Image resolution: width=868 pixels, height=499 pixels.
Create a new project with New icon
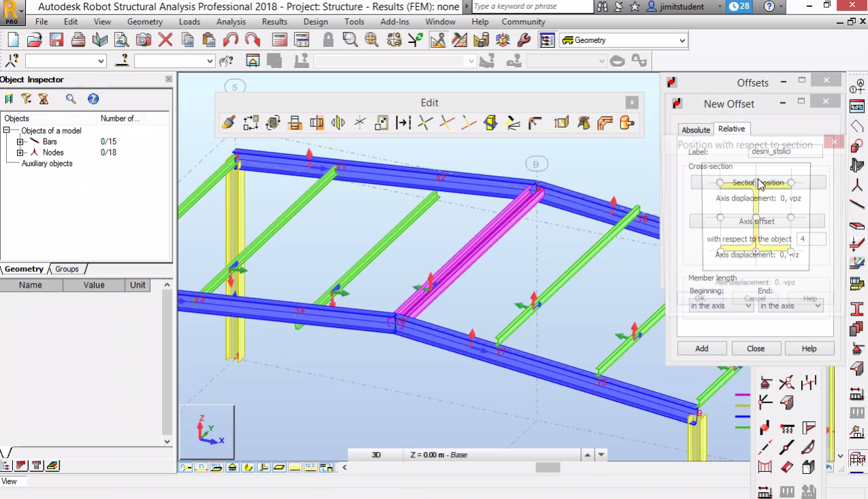point(13,40)
